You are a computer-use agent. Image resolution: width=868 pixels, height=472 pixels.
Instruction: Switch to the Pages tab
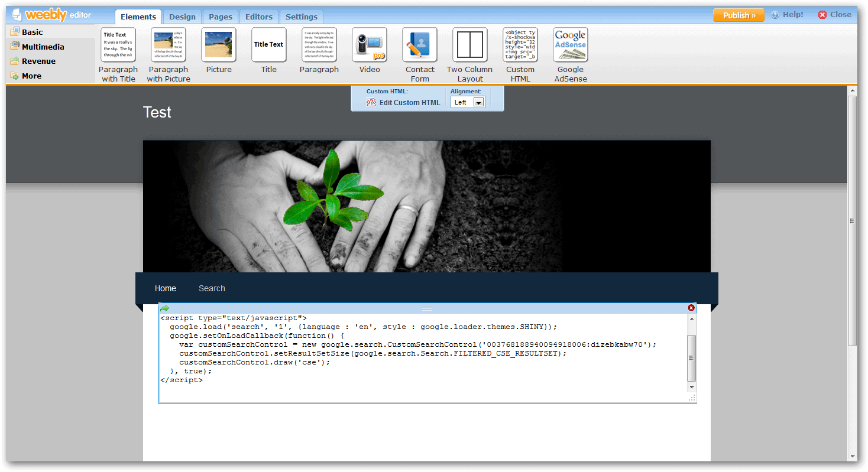[221, 17]
